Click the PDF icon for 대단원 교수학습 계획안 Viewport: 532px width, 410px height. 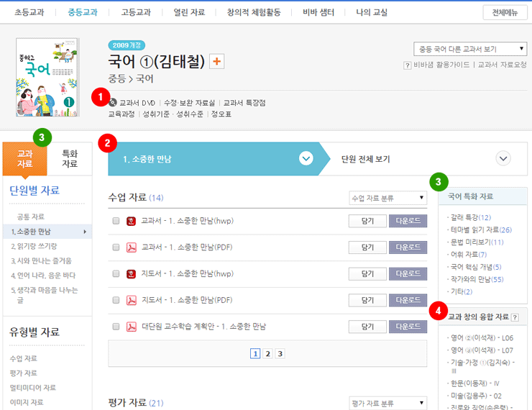[x=132, y=327]
